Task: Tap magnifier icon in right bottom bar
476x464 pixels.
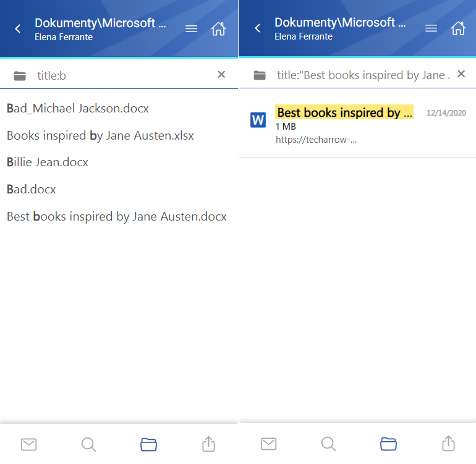Action: click(x=328, y=444)
